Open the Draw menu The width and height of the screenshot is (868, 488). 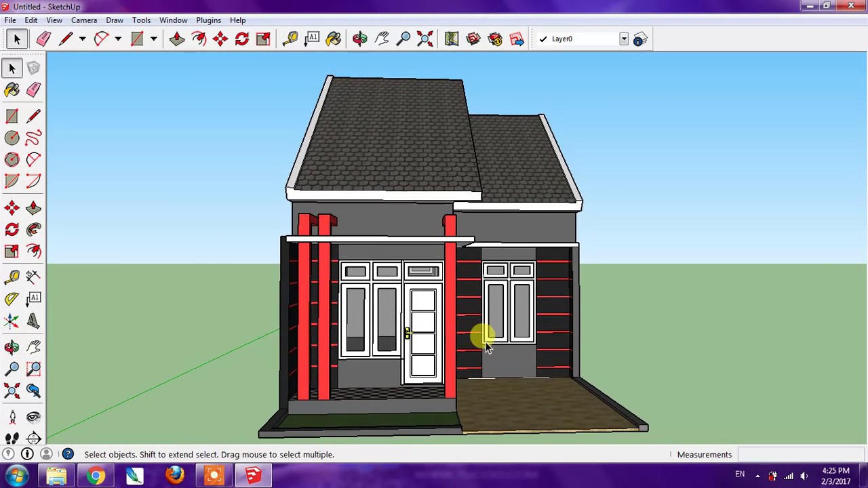coord(115,20)
